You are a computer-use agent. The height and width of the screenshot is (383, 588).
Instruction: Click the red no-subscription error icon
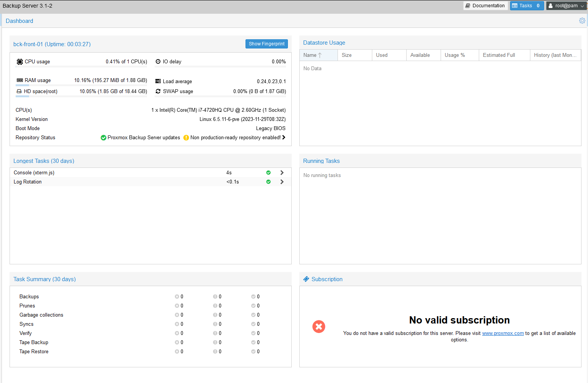[x=319, y=327]
